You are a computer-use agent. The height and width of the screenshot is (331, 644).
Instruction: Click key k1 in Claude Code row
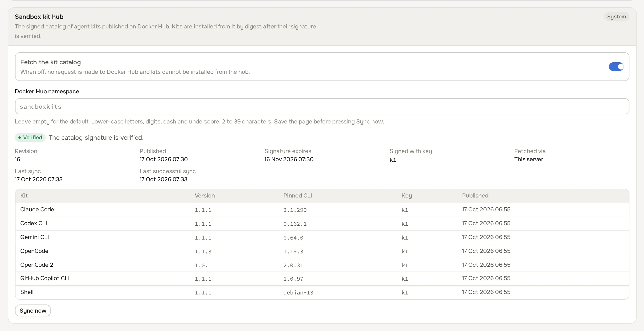click(x=405, y=210)
